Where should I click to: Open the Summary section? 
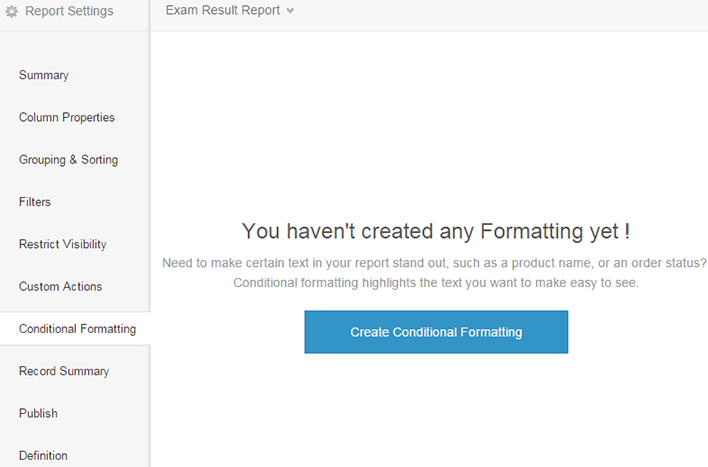pos(44,75)
